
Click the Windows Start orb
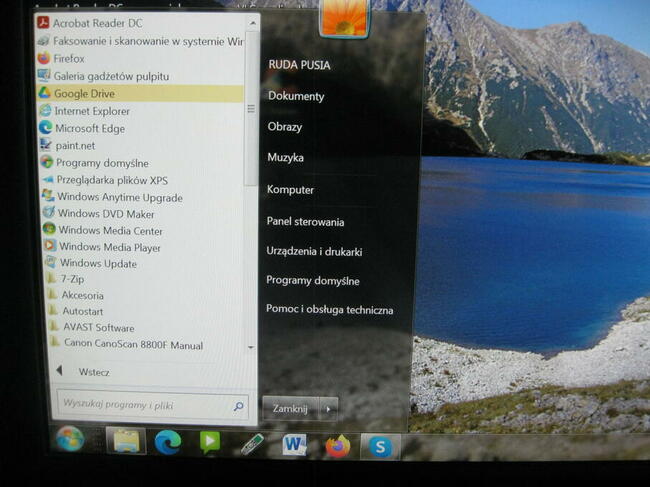(x=70, y=439)
